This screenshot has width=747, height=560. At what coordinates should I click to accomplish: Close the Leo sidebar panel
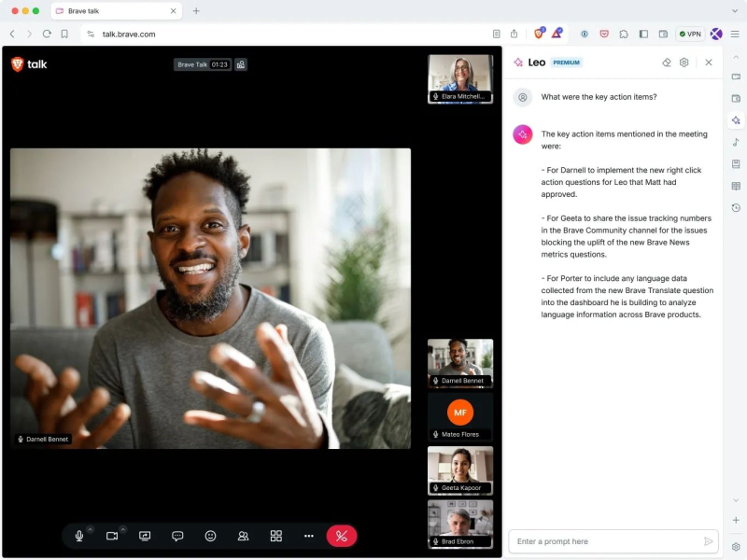pos(709,63)
